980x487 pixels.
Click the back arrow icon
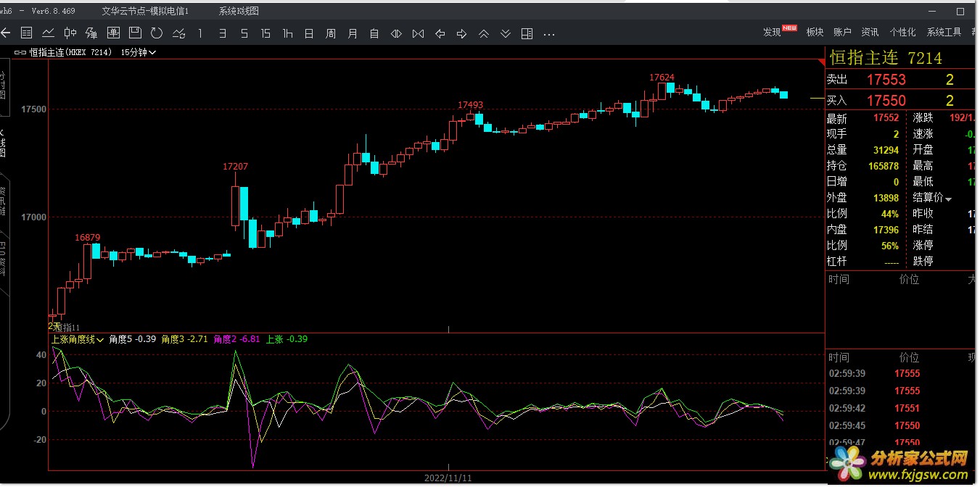coord(6,33)
